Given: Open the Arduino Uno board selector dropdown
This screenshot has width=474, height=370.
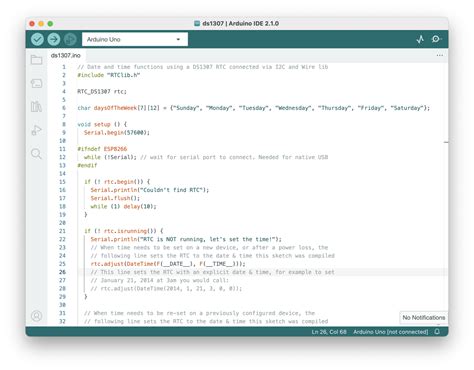Looking at the screenshot, I should click(135, 39).
